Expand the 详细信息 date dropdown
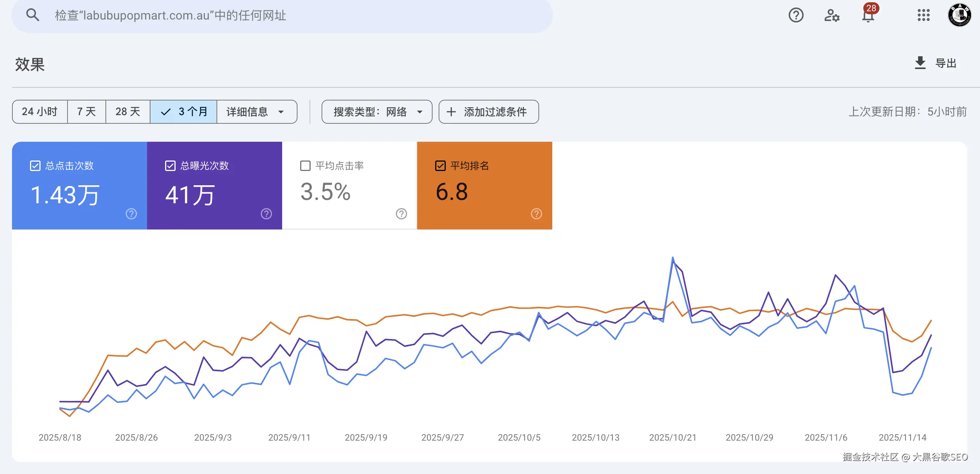Screen dimensions: 980x474 [257, 112]
